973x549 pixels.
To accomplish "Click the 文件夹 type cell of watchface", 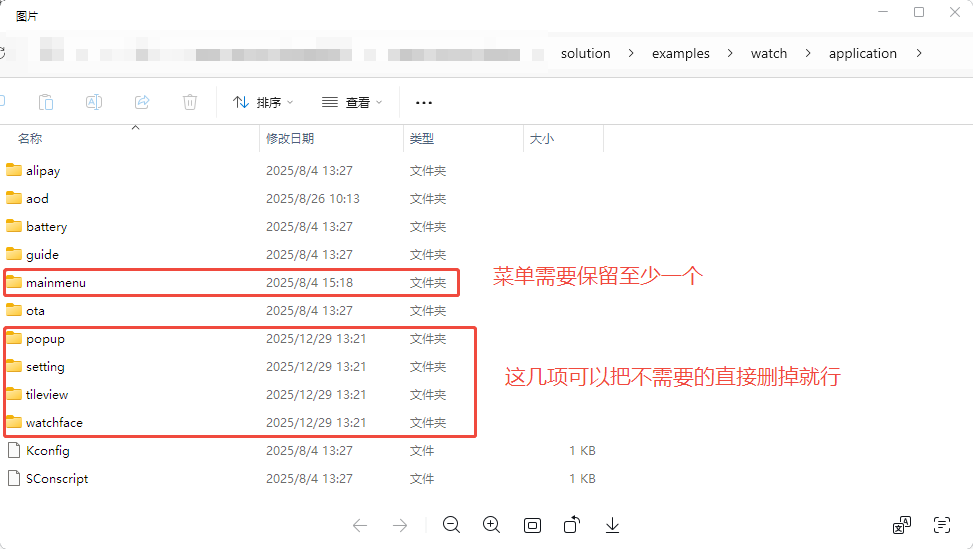I will click(428, 423).
